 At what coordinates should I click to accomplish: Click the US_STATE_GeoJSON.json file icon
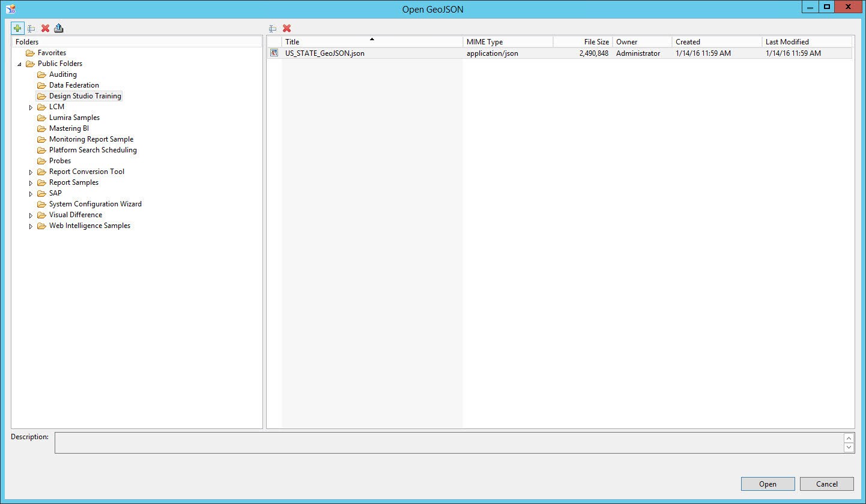coord(274,53)
